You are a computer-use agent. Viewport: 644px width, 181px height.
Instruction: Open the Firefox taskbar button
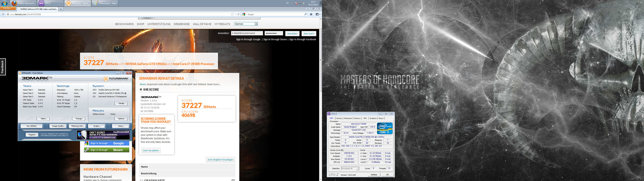(x=23, y=3)
